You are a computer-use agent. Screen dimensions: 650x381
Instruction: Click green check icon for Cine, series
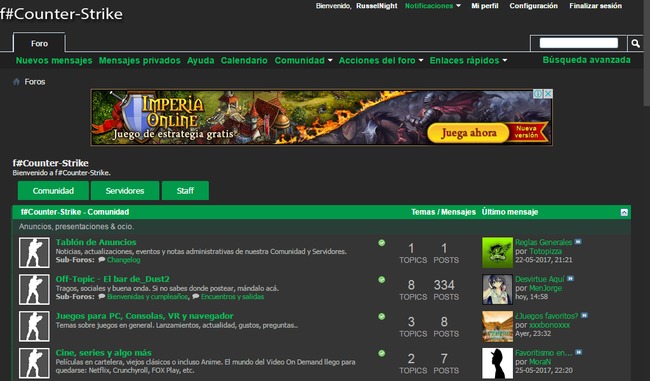tap(382, 354)
